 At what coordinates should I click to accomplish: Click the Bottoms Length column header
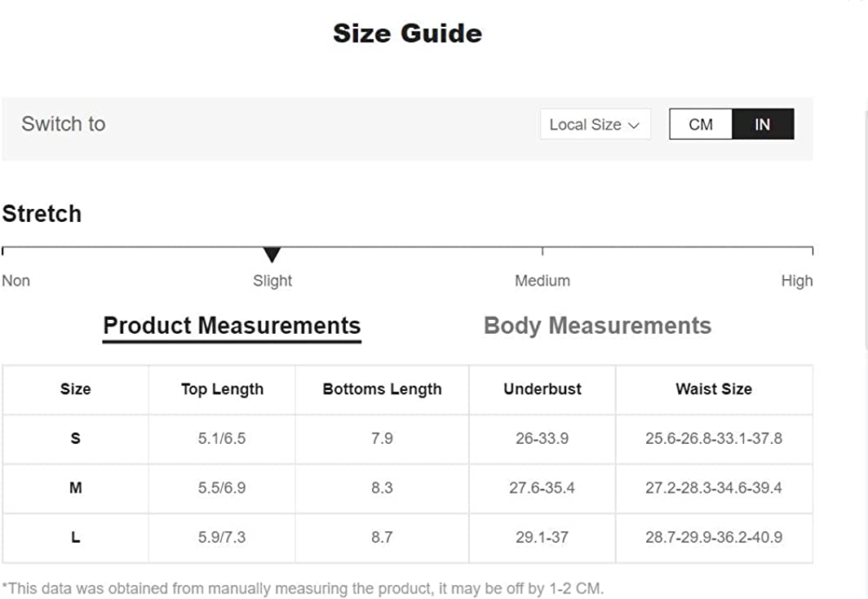tap(382, 389)
